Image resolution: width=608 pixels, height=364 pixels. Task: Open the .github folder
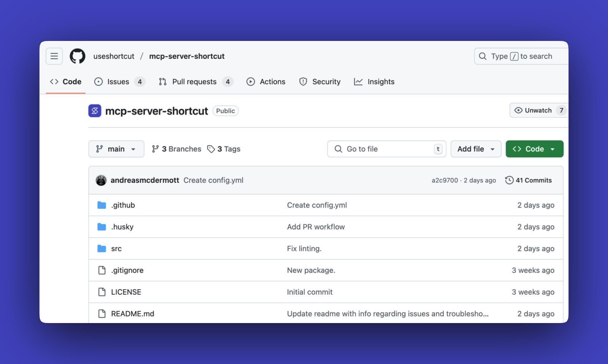[x=123, y=205]
